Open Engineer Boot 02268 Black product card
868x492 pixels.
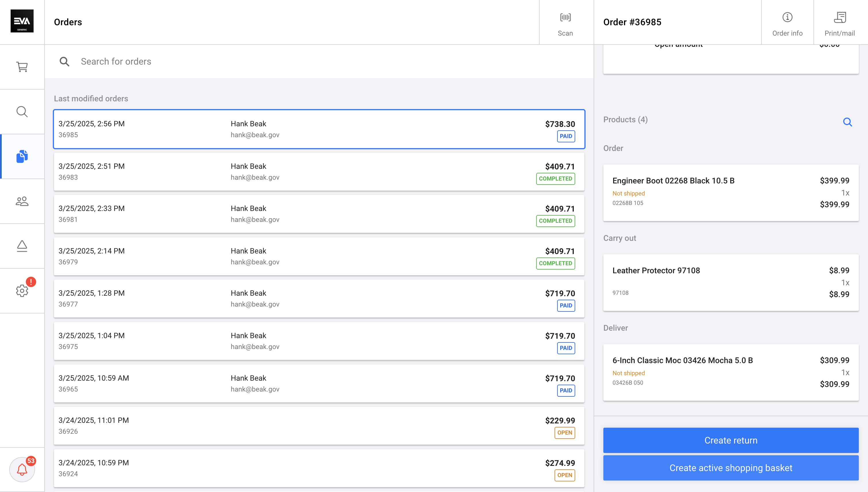click(x=731, y=193)
